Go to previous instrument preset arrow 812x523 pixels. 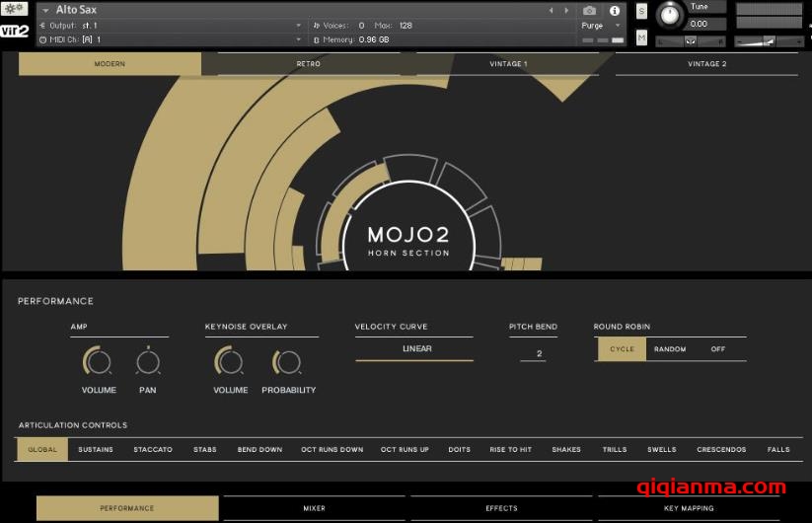click(x=551, y=10)
